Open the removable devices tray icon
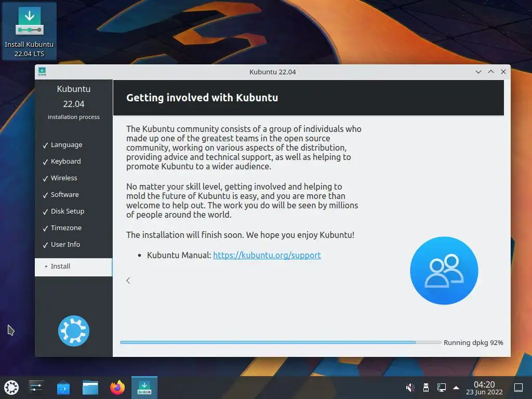Viewport: 532px width, 399px height. pos(426,388)
